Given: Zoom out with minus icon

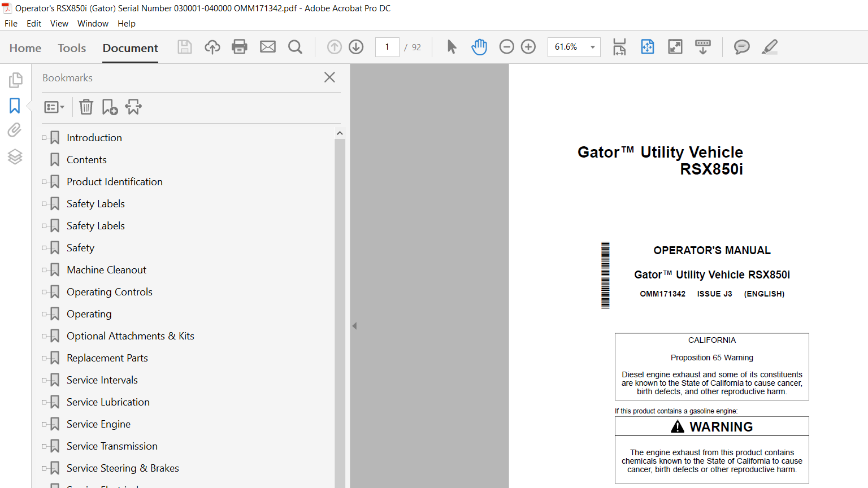Looking at the screenshot, I should (x=507, y=47).
